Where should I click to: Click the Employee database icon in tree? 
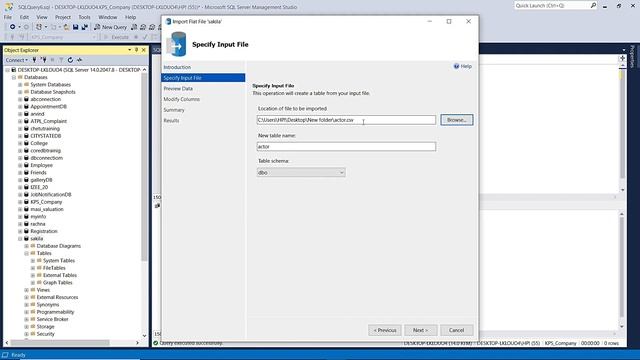pyautogui.click(x=27, y=165)
